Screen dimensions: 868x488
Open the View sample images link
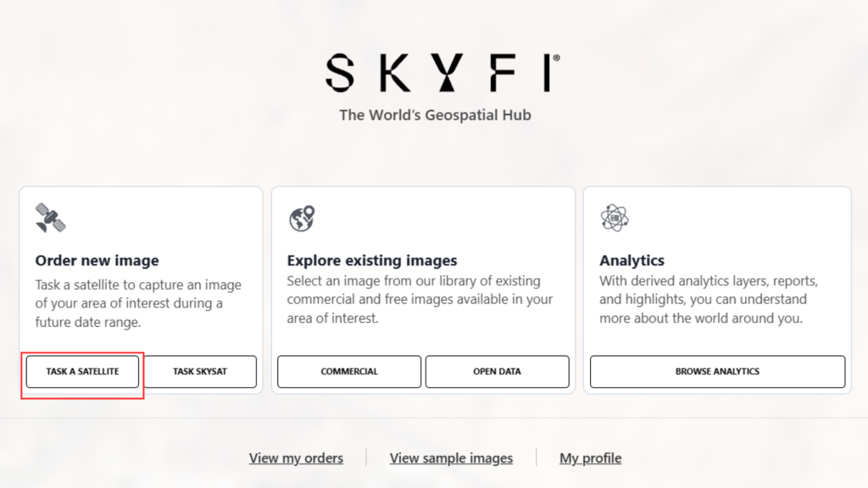451,458
